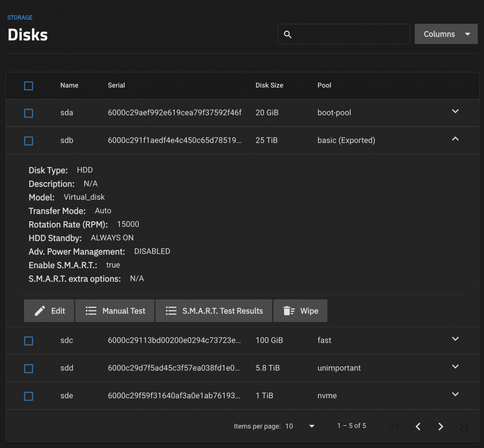Select the sdc disk checkbox
484x448 pixels.
(28, 341)
